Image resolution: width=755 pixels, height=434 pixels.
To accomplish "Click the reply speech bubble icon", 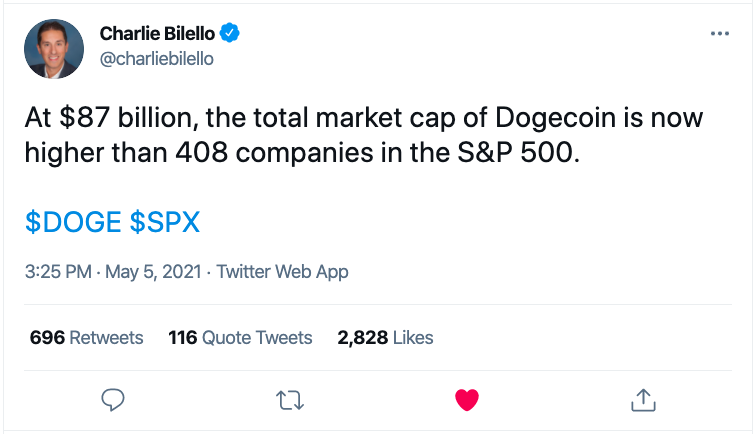I will pyautogui.click(x=113, y=400).
